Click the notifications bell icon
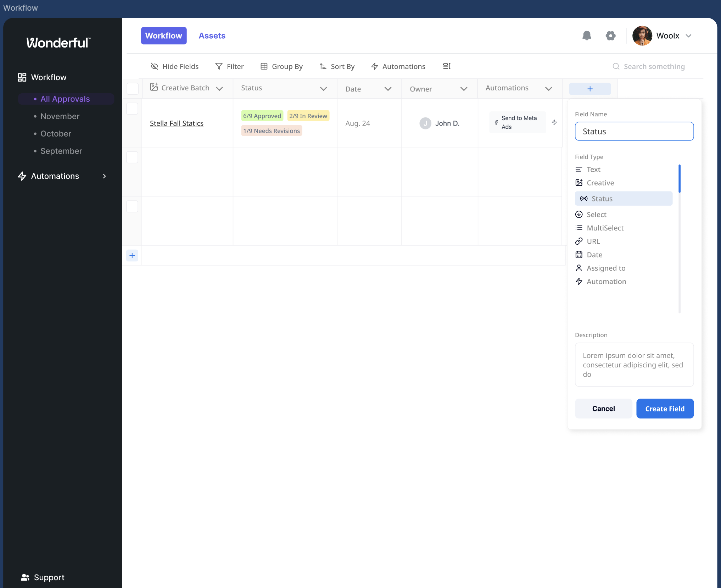Screen dimensions: 721x588 coord(587,35)
